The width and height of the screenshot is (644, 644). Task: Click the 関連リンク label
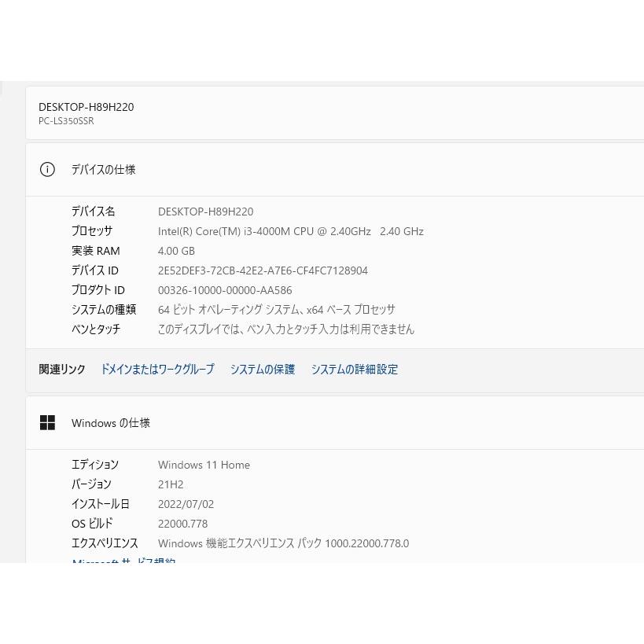coord(62,370)
